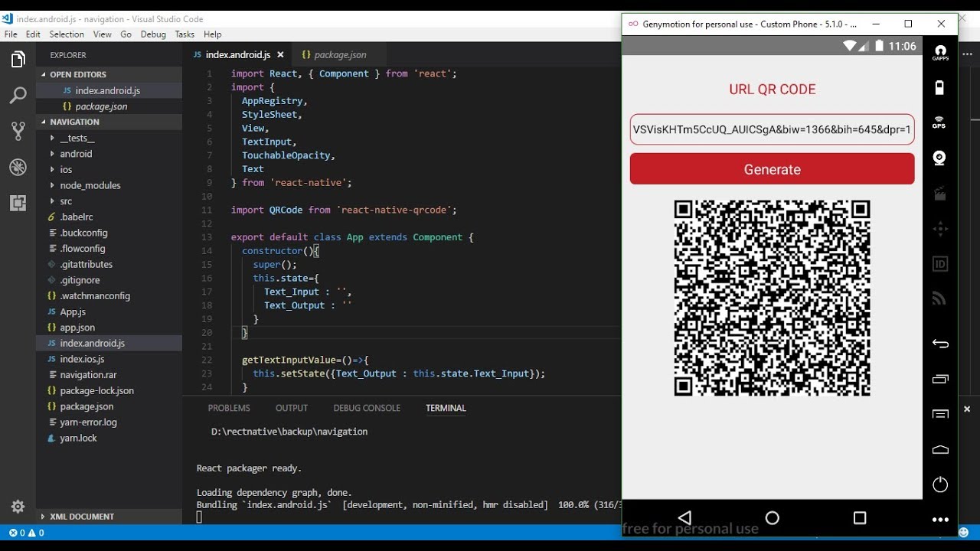Click the URL QR CODE heading

coord(772,90)
